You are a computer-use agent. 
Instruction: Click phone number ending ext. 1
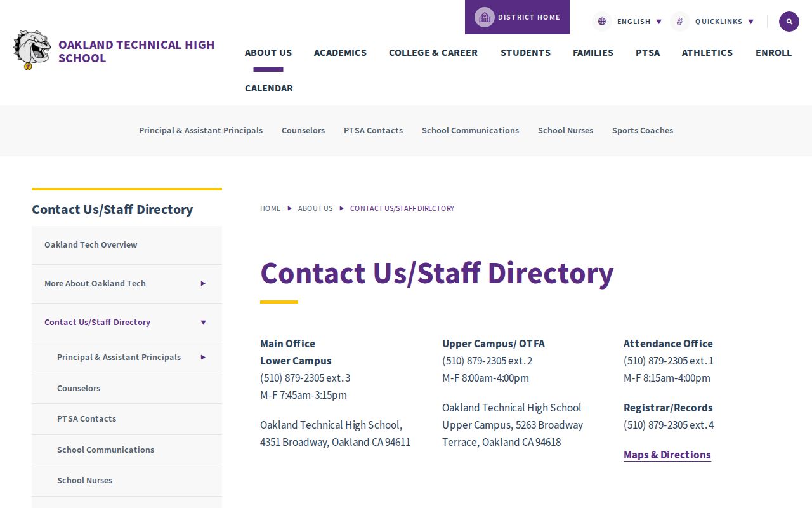pyautogui.click(x=669, y=361)
